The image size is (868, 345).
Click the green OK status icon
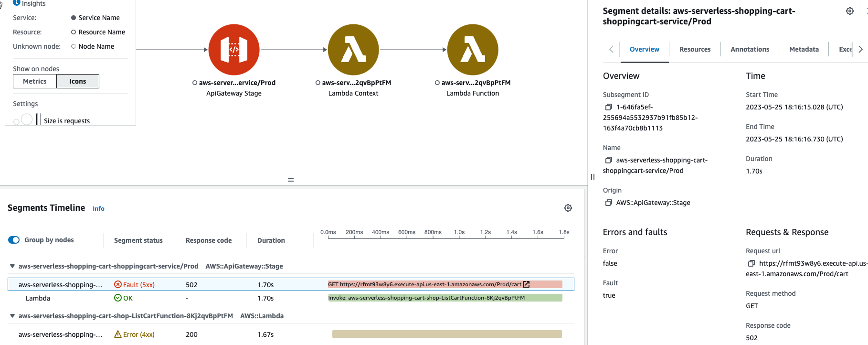pyautogui.click(x=118, y=298)
